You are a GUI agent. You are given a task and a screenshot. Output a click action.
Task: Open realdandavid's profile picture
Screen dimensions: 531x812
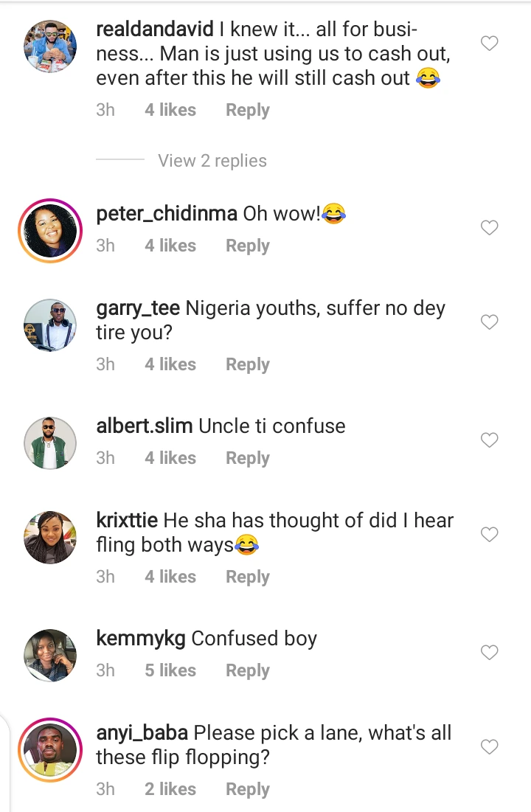point(50,46)
